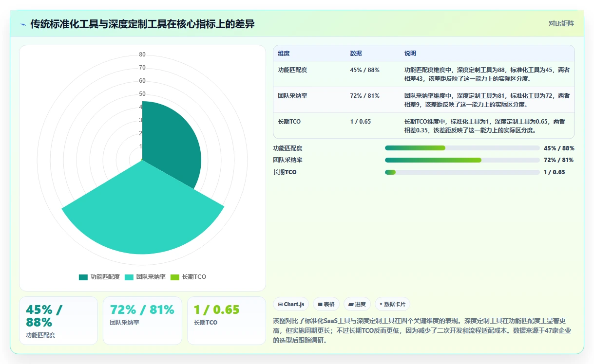594x364 pixels.
Task: Click the 80 axis tick on the chart
Action: 142,55
